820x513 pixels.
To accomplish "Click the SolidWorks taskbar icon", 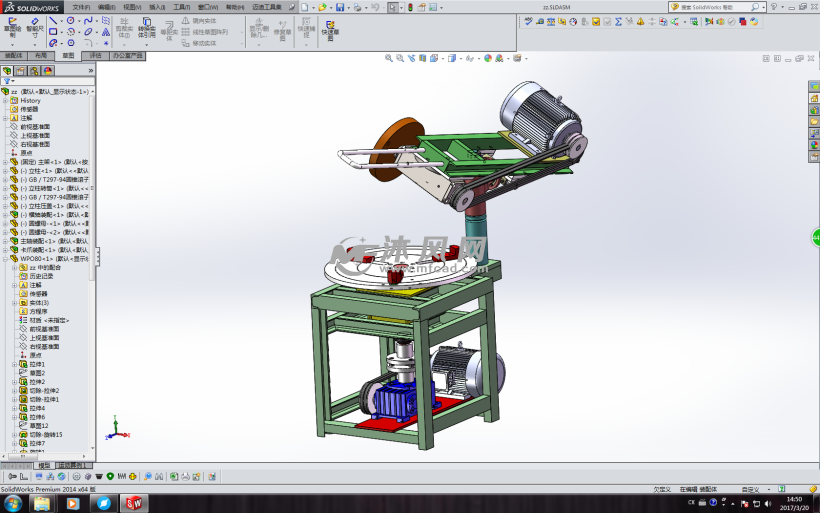I will tap(134, 504).
